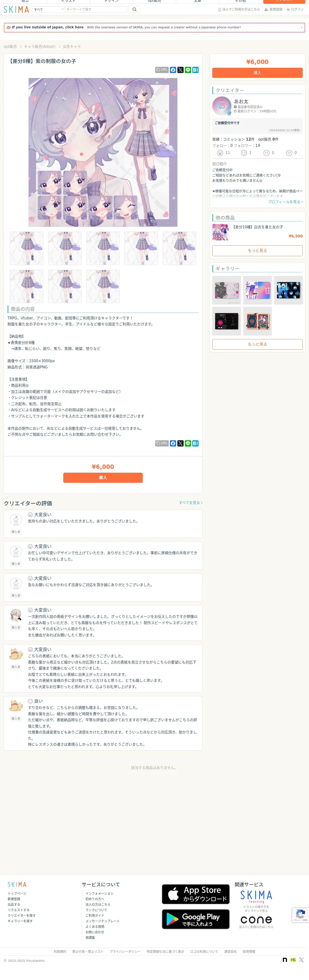309x980 pixels.
Task: Click the Google Play download badge
Action: [196, 919]
